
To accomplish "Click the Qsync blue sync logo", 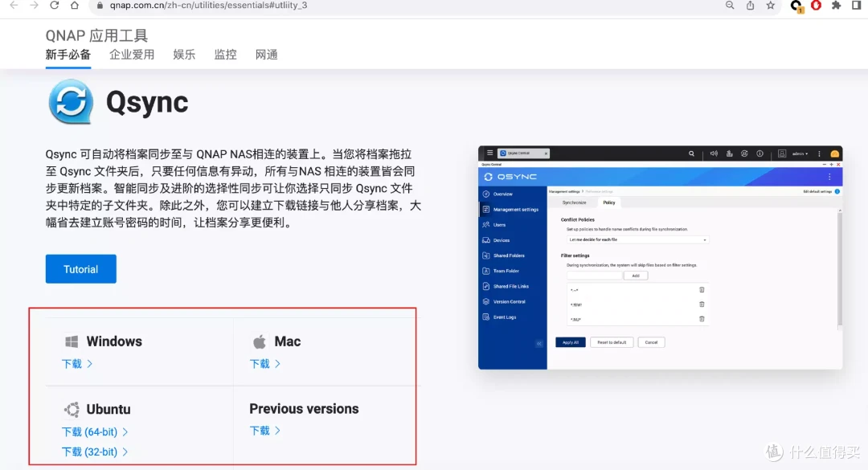I will [70, 101].
